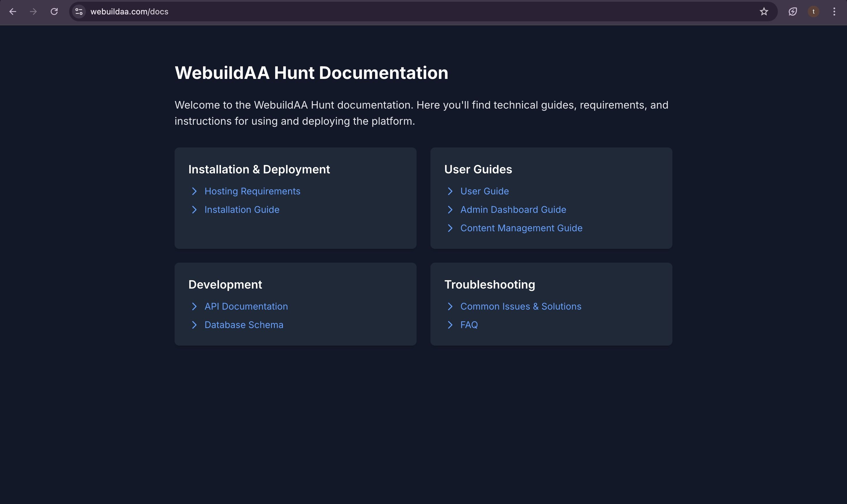Bookmark this page with star icon
Viewport: 847px width, 504px height.
coord(764,12)
